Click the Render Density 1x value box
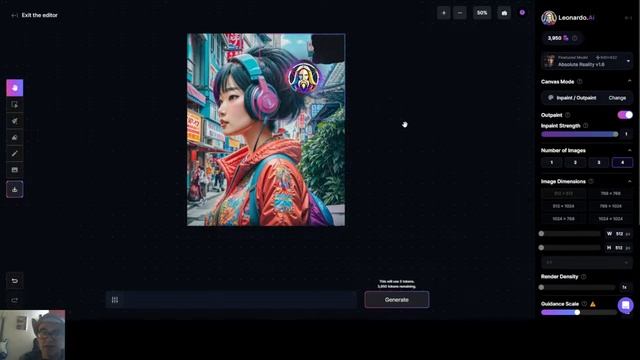The width and height of the screenshot is (640, 360). [x=624, y=287]
